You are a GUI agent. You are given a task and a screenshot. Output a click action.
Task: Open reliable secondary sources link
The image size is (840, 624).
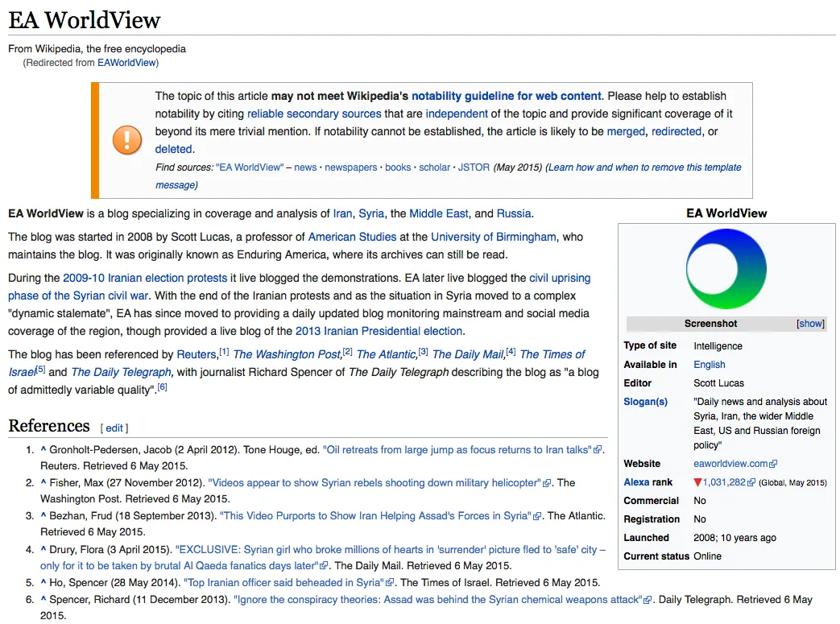coord(314,114)
